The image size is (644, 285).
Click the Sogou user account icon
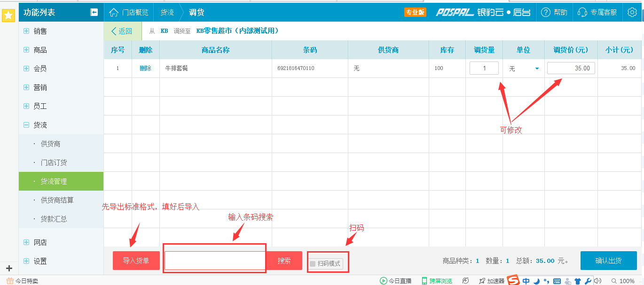coord(567,281)
